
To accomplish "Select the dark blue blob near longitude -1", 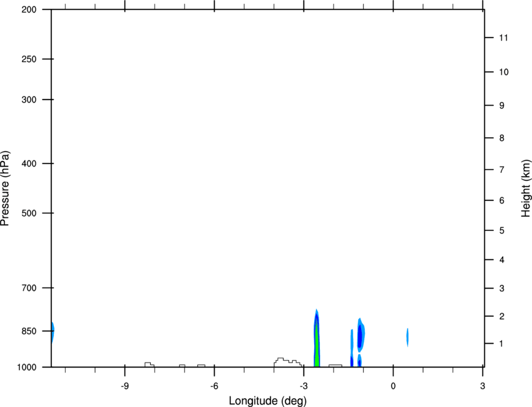I will click(x=360, y=336).
